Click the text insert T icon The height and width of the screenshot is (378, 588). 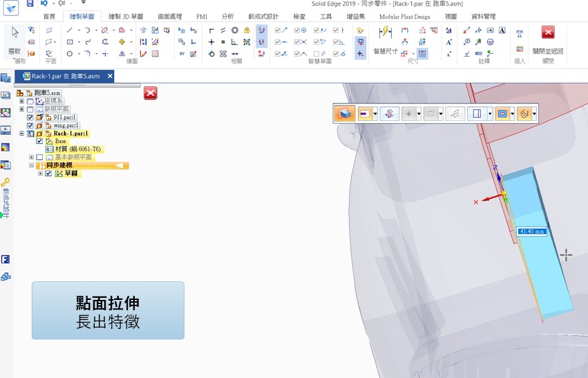(x=520, y=34)
